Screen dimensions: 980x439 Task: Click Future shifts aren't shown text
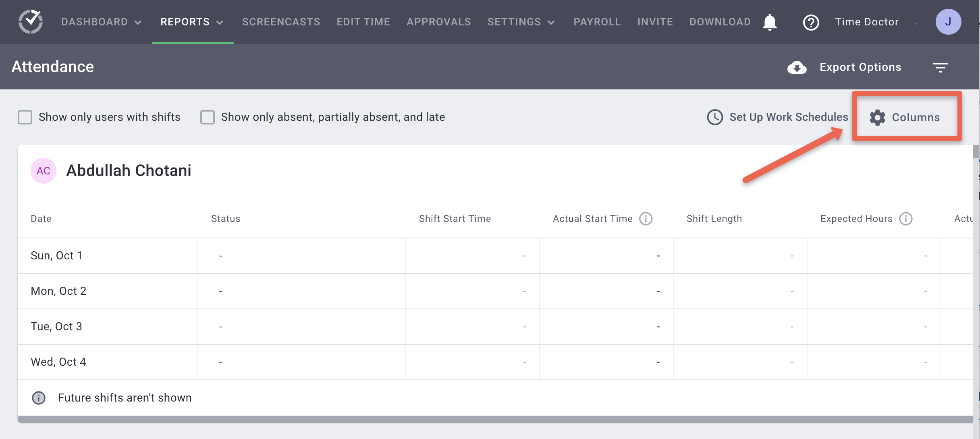125,398
